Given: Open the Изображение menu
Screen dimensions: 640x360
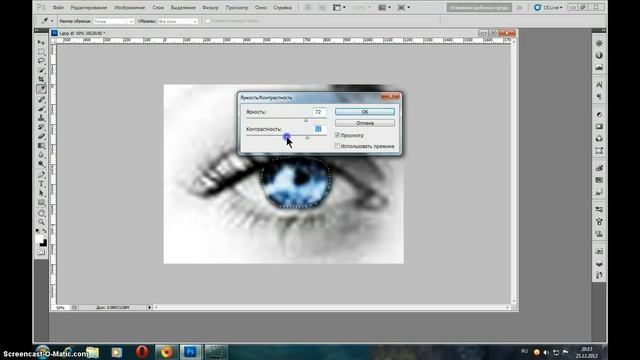Looking at the screenshot, I should 129,8.
